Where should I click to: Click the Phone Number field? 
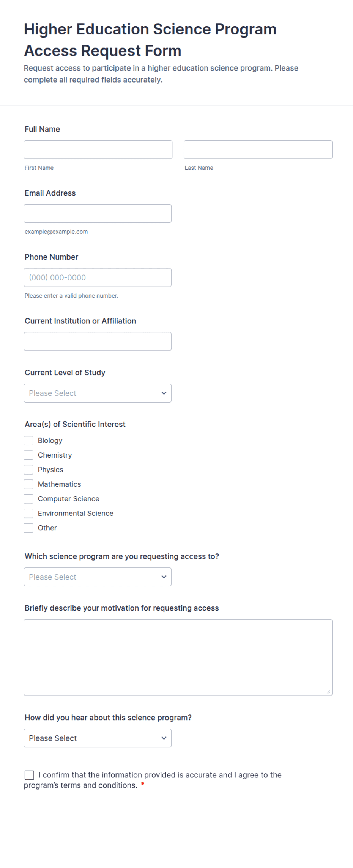[98, 277]
